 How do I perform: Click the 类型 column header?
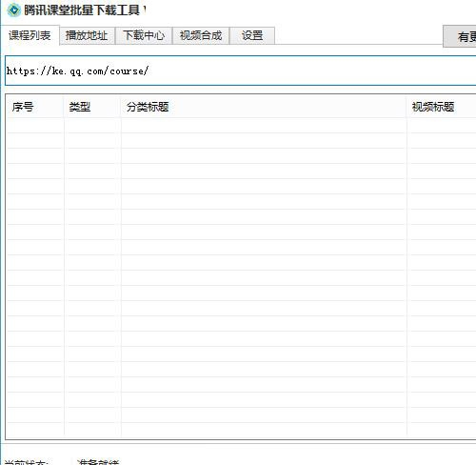92,107
